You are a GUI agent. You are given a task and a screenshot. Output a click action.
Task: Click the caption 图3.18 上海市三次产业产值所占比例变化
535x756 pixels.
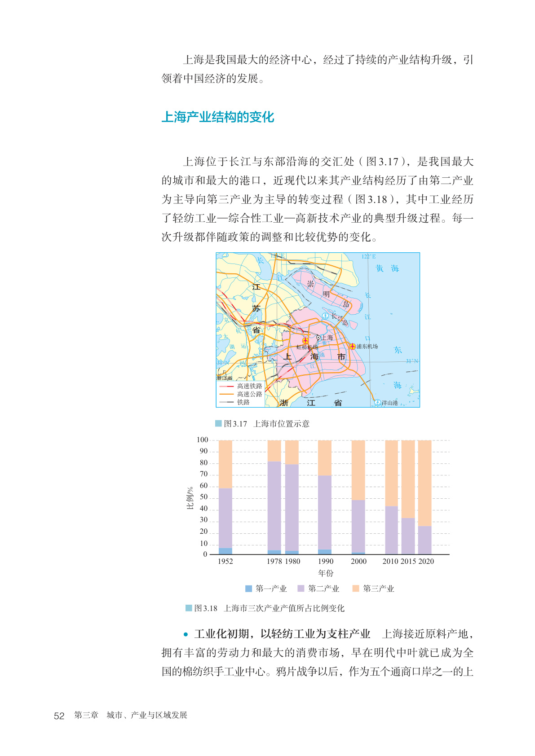pos(269,608)
